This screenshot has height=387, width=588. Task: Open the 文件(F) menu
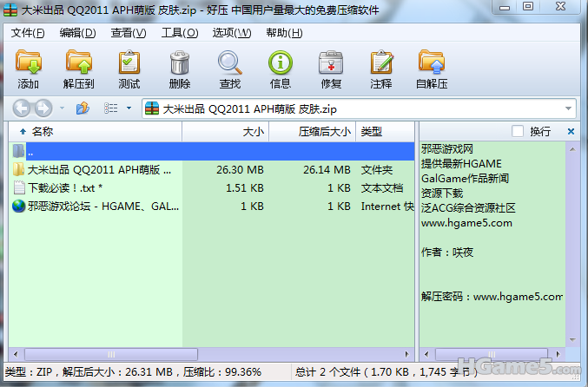[28, 33]
